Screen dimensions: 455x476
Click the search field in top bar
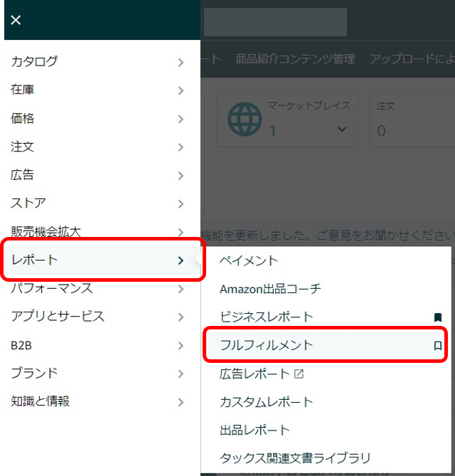(275, 22)
